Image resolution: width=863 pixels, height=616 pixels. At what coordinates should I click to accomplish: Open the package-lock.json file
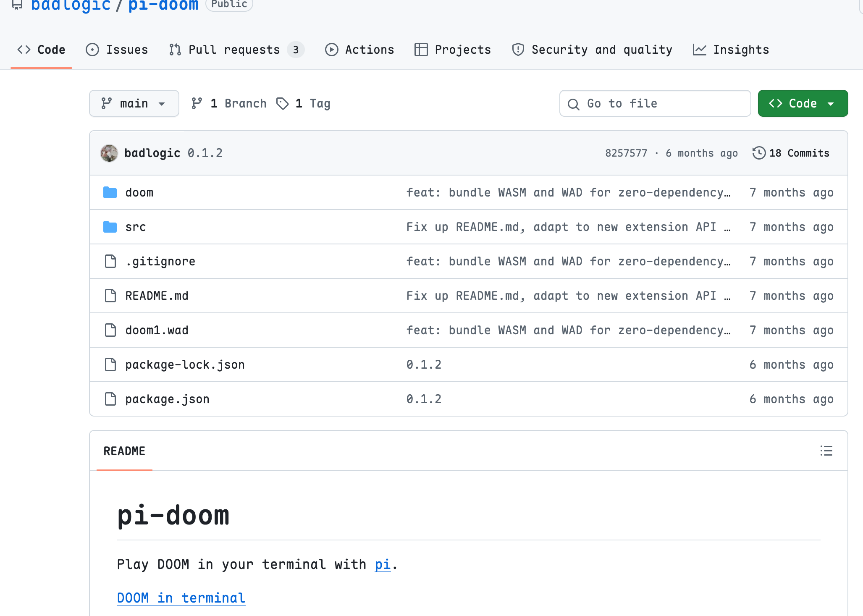coord(185,364)
